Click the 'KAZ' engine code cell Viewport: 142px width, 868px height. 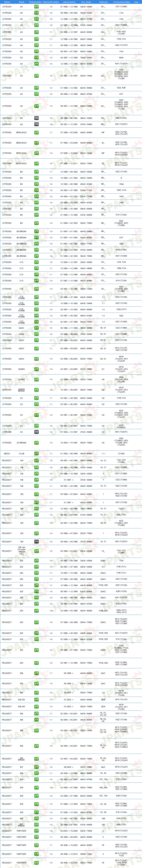point(121,316)
